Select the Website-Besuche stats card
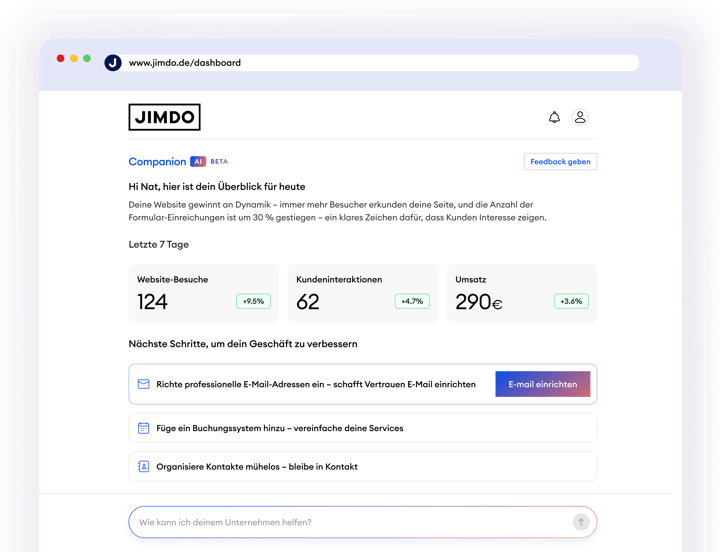 click(203, 293)
